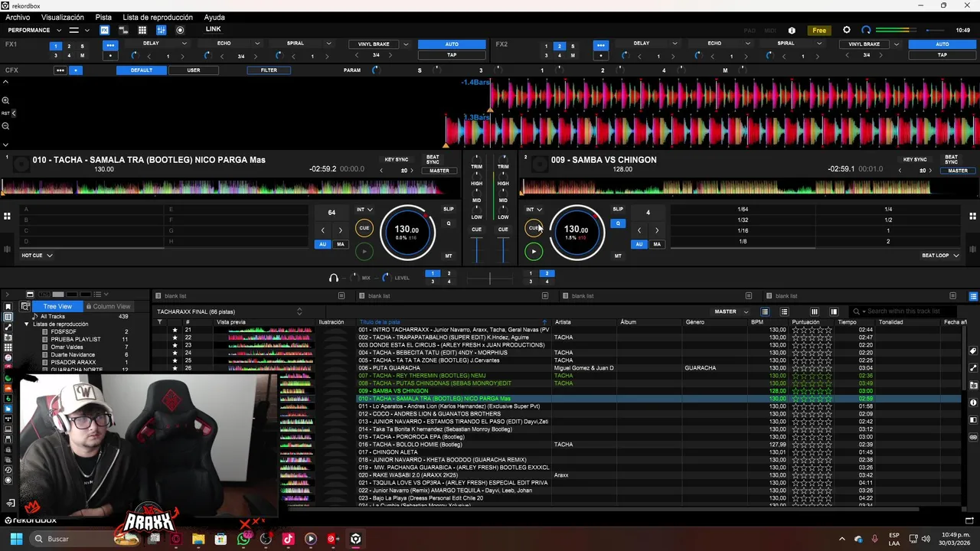Open the Visualización menu
This screenshot has height=551, width=980.
pyautogui.click(x=63, y=17)
